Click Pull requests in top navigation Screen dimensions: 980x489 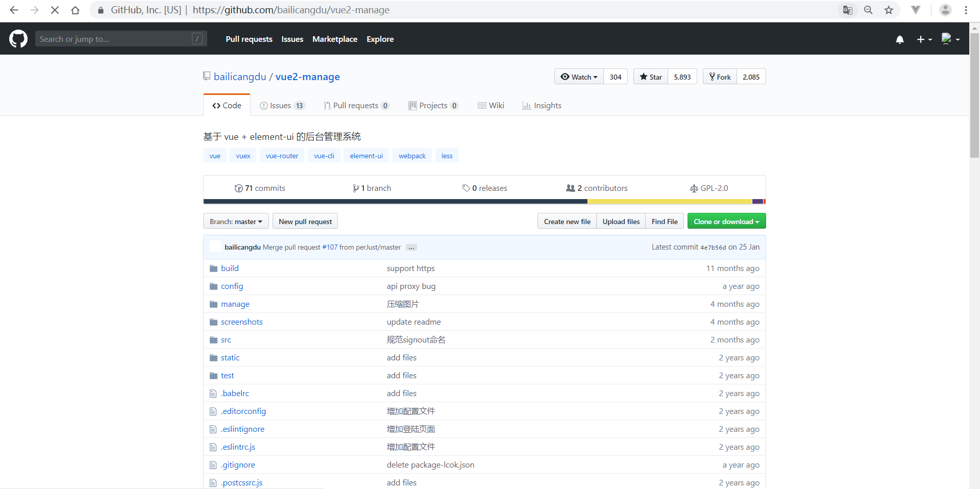249,39
